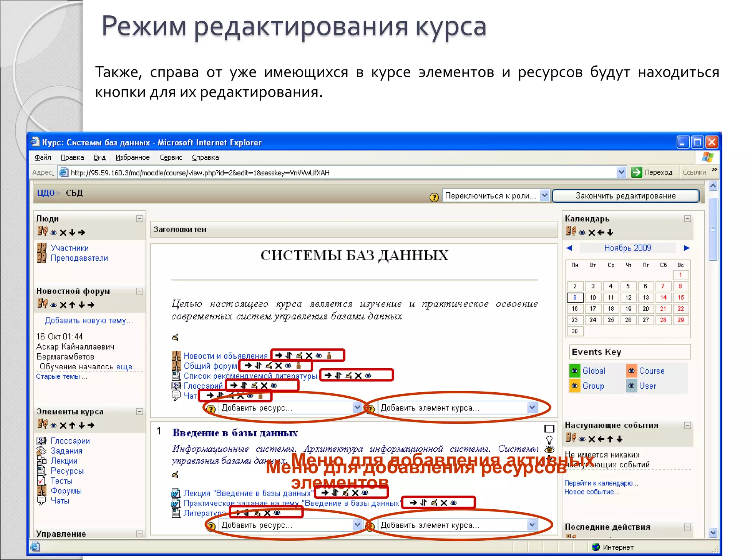747x560 pixels.
Task: Click the page scroll-down arrow
Action: click(713, 533)
